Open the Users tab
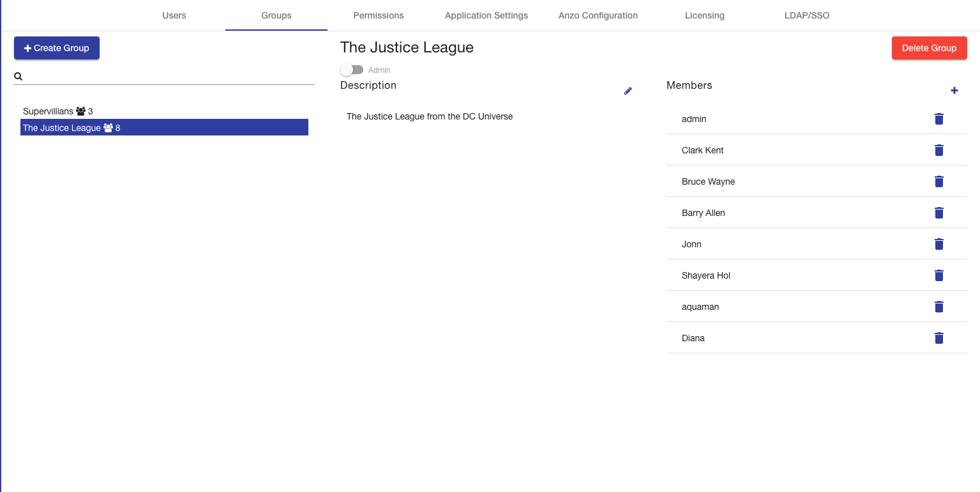 click(174, 15)
